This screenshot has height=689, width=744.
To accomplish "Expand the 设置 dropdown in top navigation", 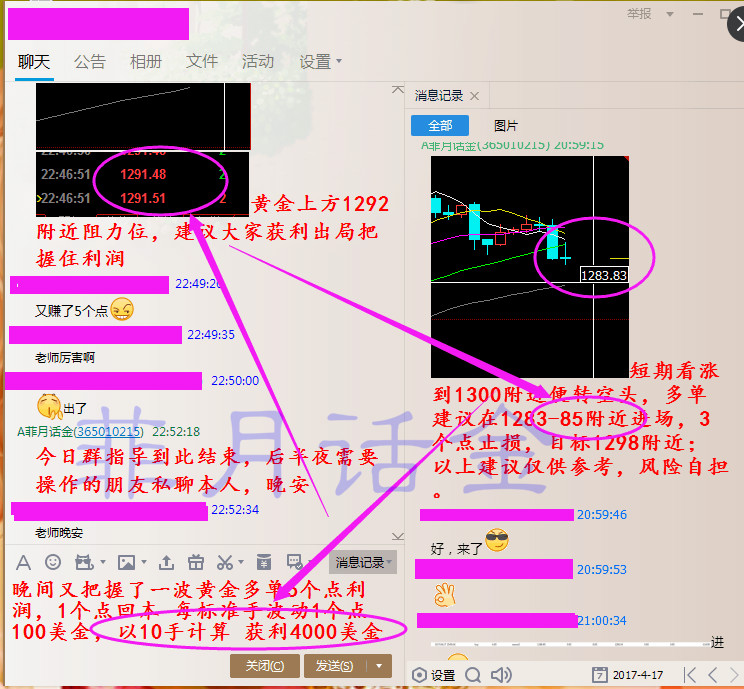I will point(320,61).
